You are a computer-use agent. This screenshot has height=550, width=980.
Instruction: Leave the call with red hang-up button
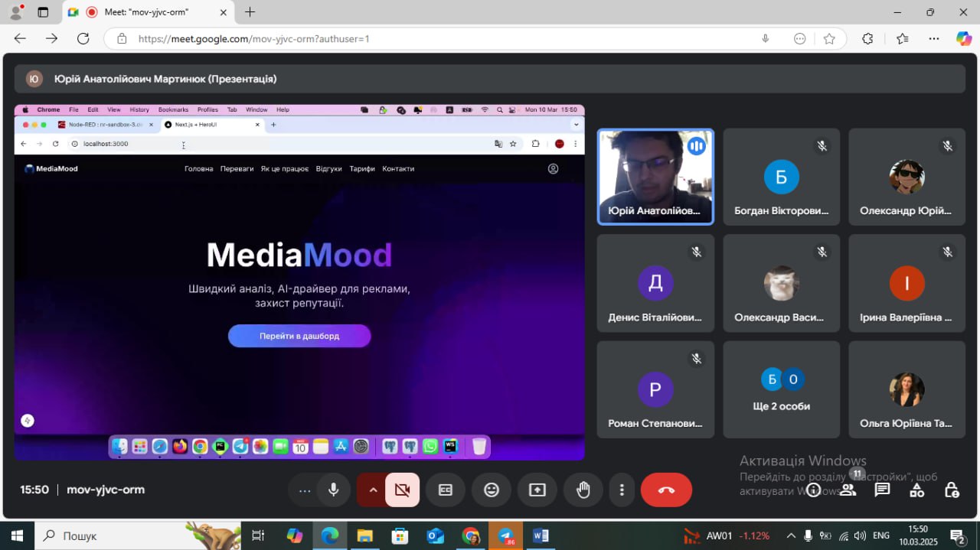(x=666, y=490)
